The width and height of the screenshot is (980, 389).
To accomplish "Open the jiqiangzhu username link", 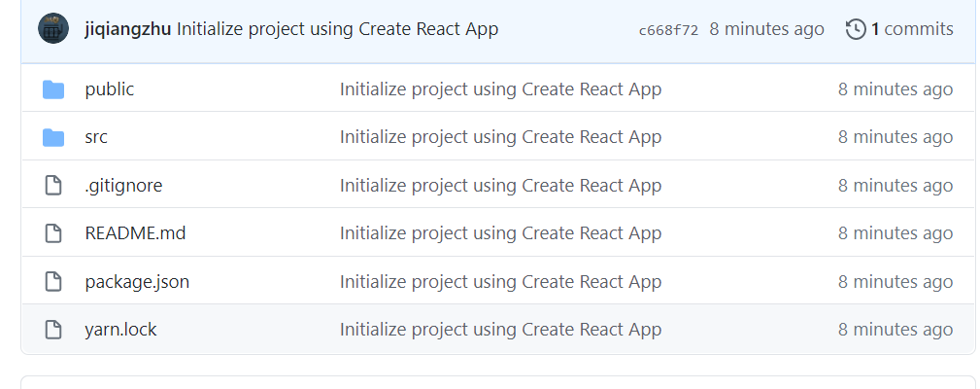I will pyautogui.click(x=128, y=29).
